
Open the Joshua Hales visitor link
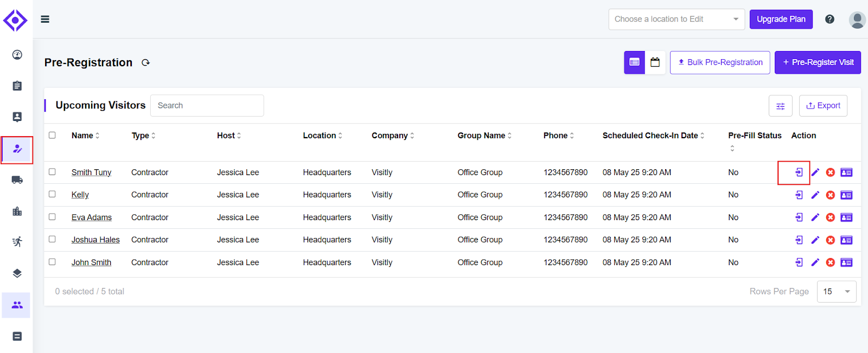[95, 240]
